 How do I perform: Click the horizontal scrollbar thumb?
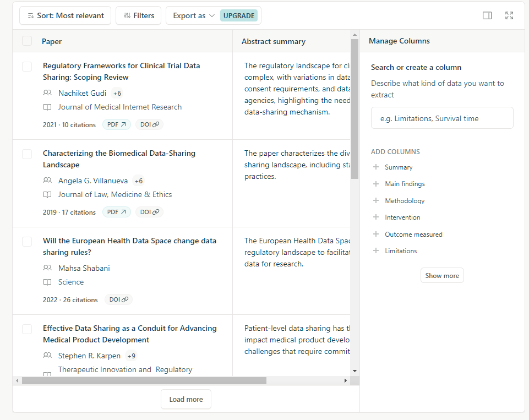click(x=144, y=380)
